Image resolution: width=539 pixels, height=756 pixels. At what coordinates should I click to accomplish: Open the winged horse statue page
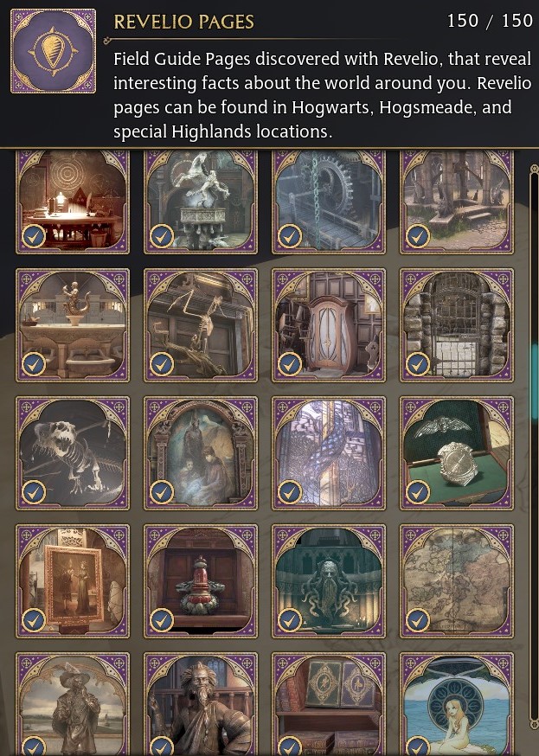pyautogui.click(x=201, y=201)
